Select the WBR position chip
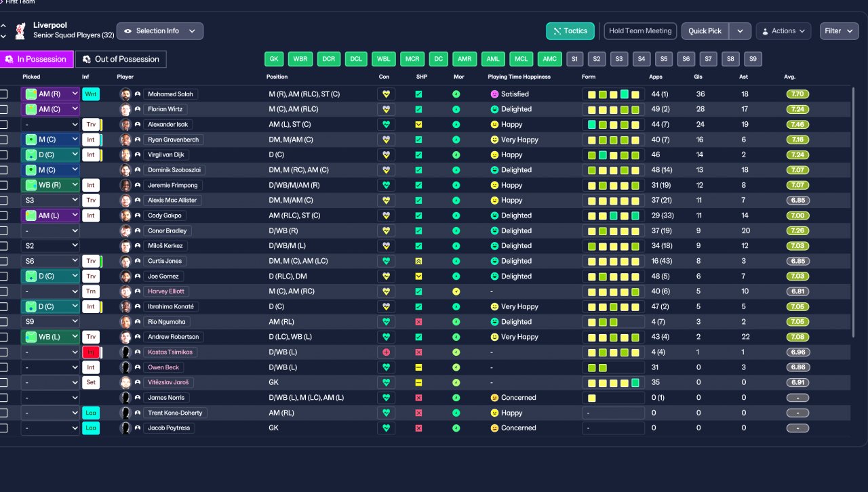Image resolution: width=868 pixels, height=492 pixels. [x=300, y=59]
